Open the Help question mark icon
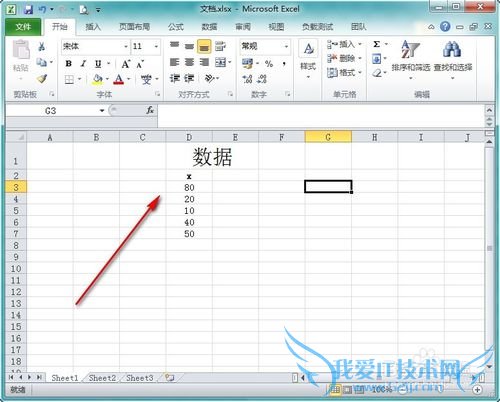500x402 pixels. tap(445, 26)
